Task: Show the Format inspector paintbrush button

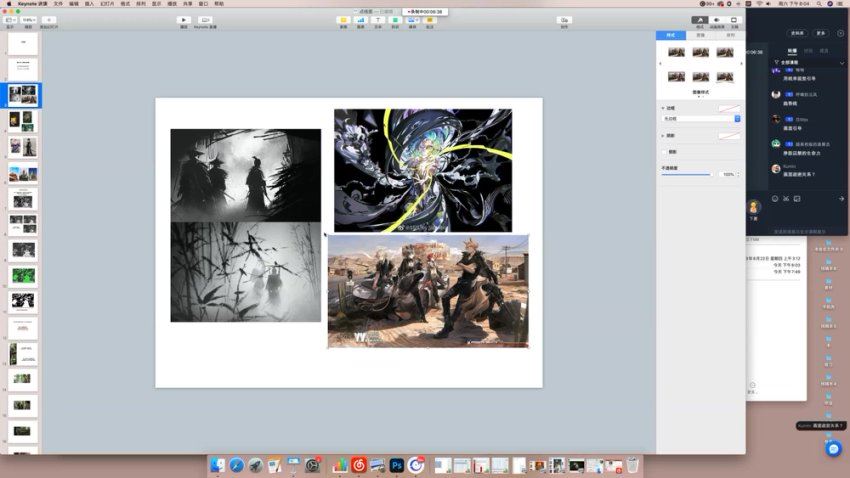Action: [x=700, y=20]
